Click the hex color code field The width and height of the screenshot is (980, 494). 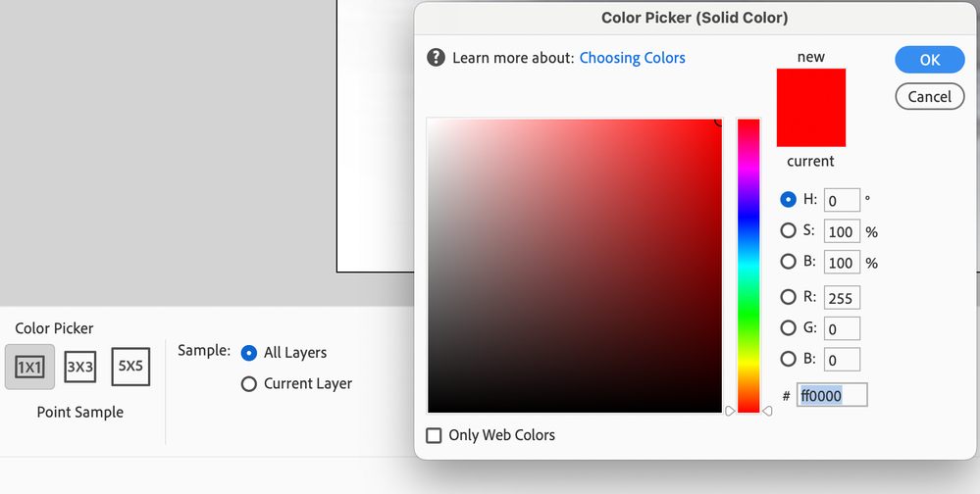point(832,396)
